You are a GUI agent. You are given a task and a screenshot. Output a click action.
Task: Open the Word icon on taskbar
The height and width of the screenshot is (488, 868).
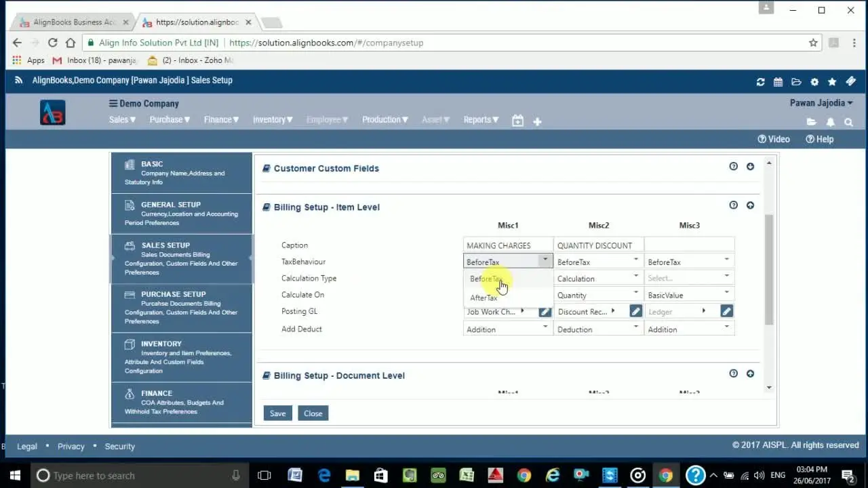[294, 475]
